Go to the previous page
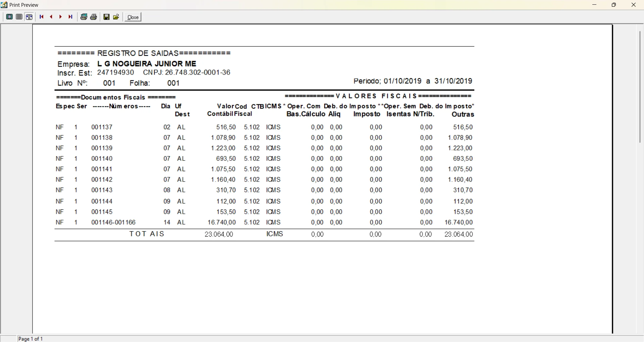The image size is (644, 342). pyautogui.click(x=51, y=17)
